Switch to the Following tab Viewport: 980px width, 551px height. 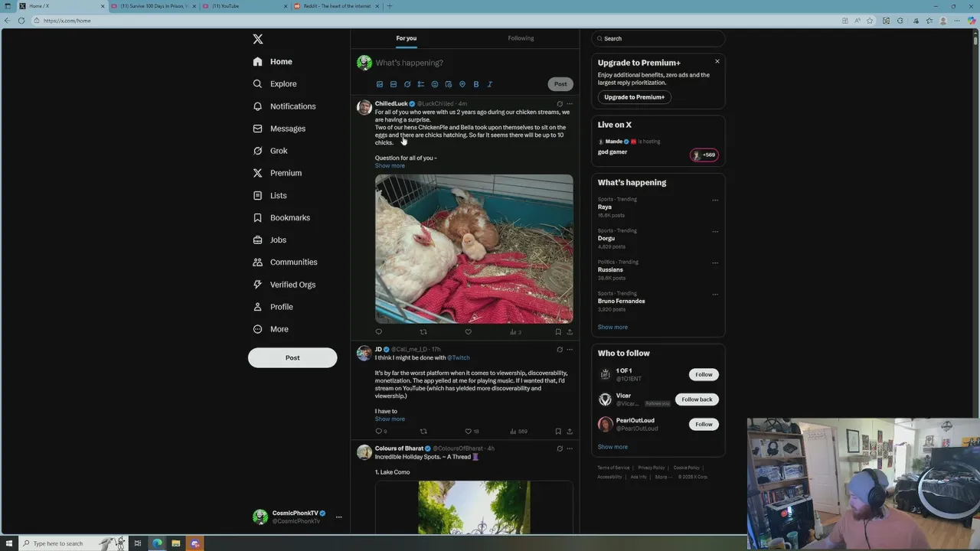521,38
